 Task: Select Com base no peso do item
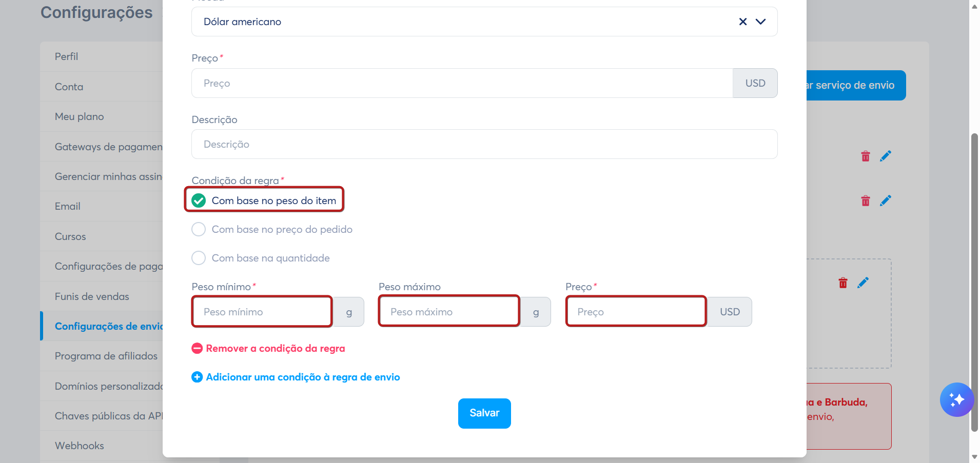pyautogui.click(x=264, y=200)
